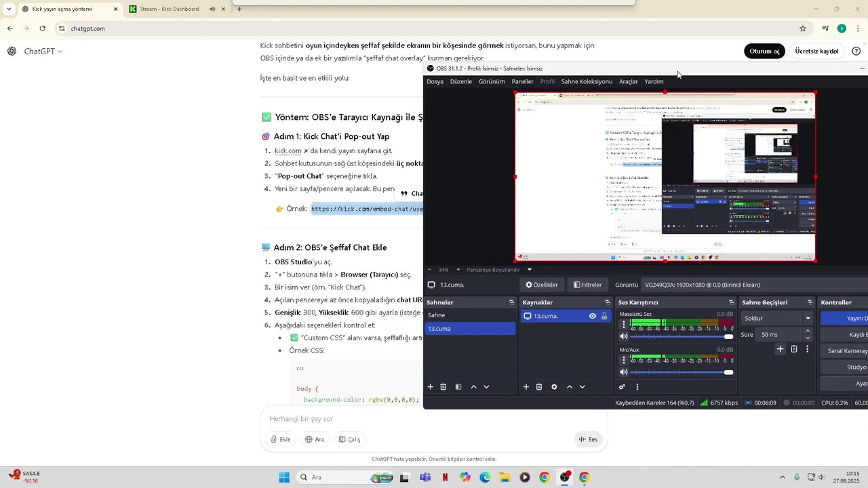The image size is (868, 488).
Task: Toggle lock on 13.cuma. source
Action: click(x=604, y=316)
